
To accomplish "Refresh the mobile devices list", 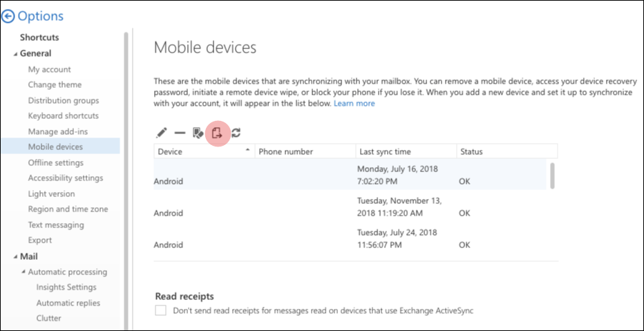I will (236, 133).
